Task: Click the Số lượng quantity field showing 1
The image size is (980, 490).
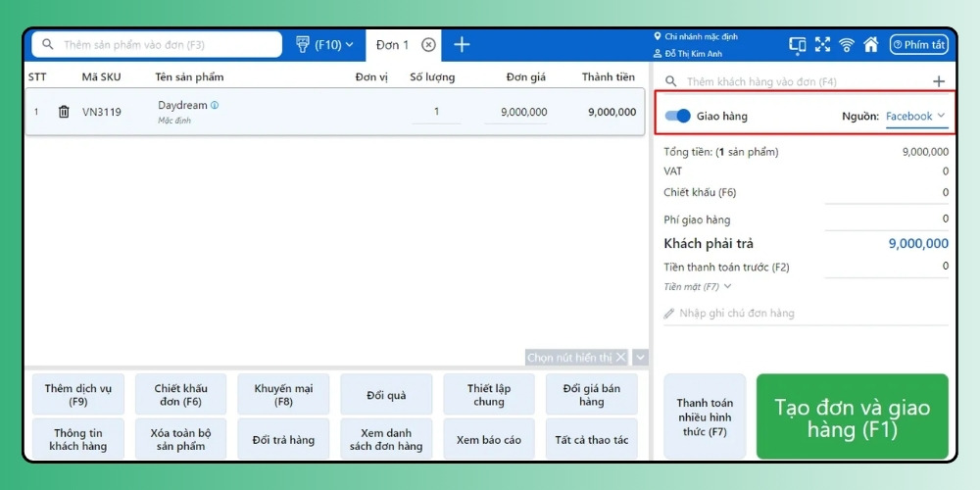Action: pyautogui.click(x=436, y=113)
